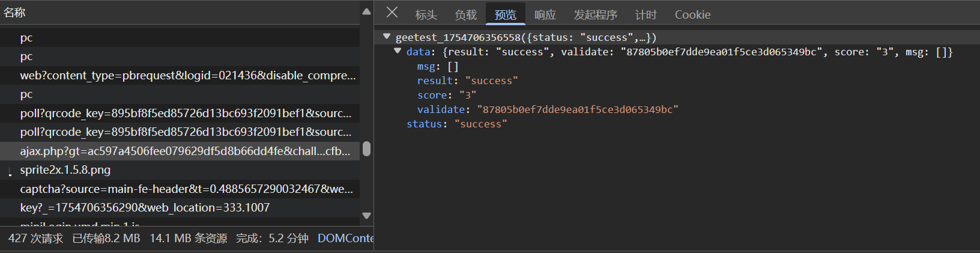This screenshot has height=253, width=980.
Task: Show the 计时 tab
Action: pos(646,15)
